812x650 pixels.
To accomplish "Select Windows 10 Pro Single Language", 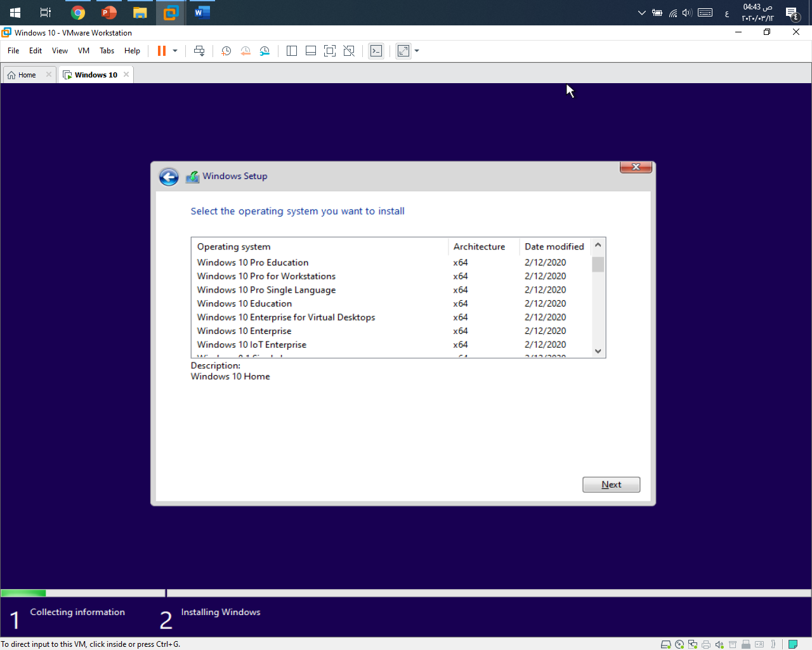I will [x=391, y=290].
